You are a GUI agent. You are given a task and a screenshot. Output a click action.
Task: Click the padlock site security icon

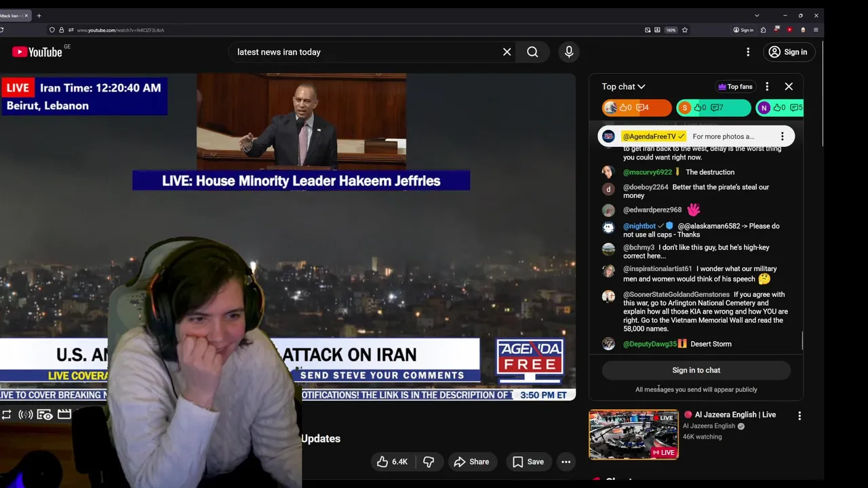[x=61, y=30]
